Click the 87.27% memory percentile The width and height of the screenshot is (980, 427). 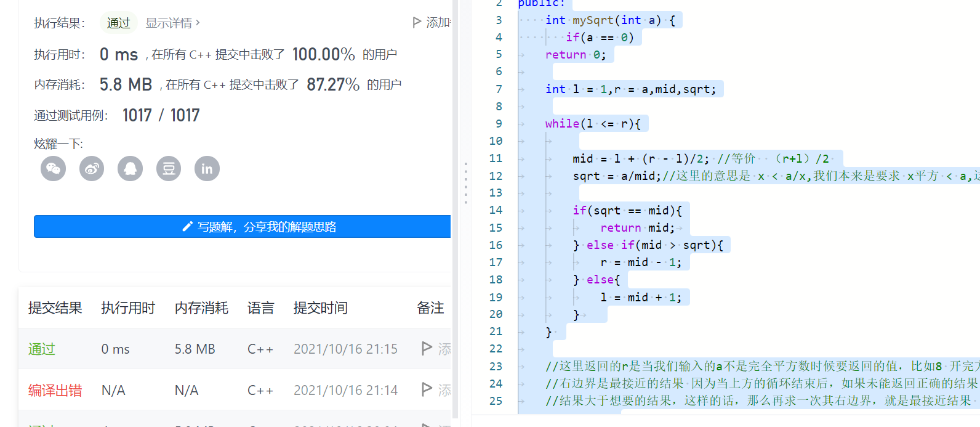pyautogui.click(x=333, y=84)
